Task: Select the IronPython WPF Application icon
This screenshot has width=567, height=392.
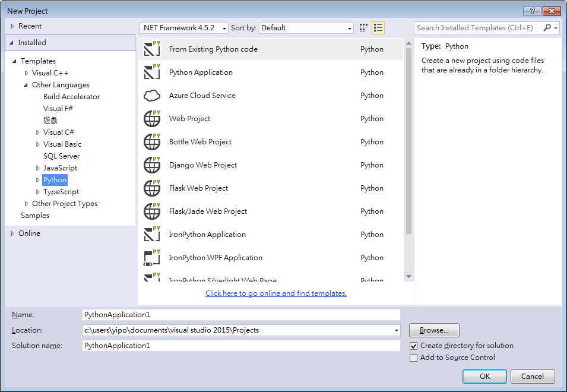Action: [x=152, y=257]
